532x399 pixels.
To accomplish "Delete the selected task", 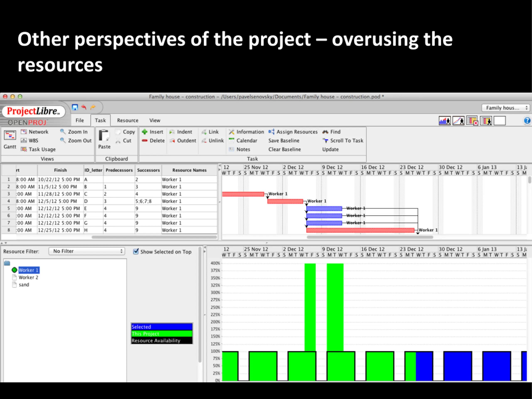I will click(x=153, y=141).
